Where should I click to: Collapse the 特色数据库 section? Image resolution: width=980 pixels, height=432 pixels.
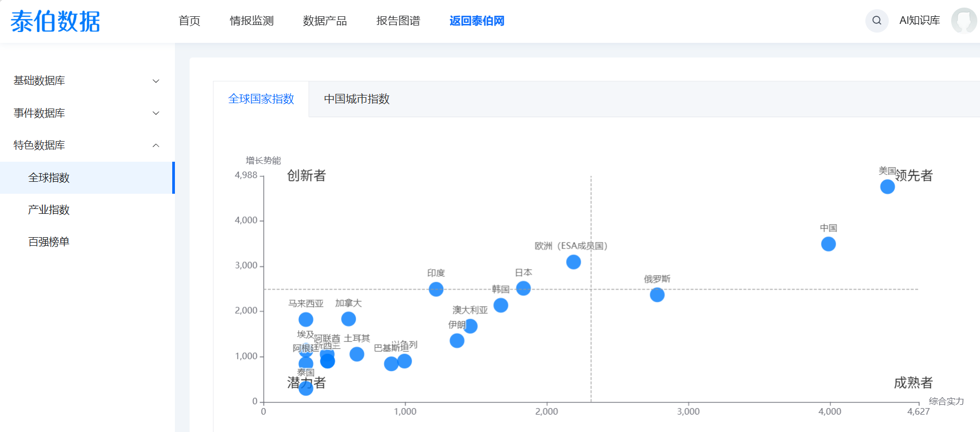point(87,145)
